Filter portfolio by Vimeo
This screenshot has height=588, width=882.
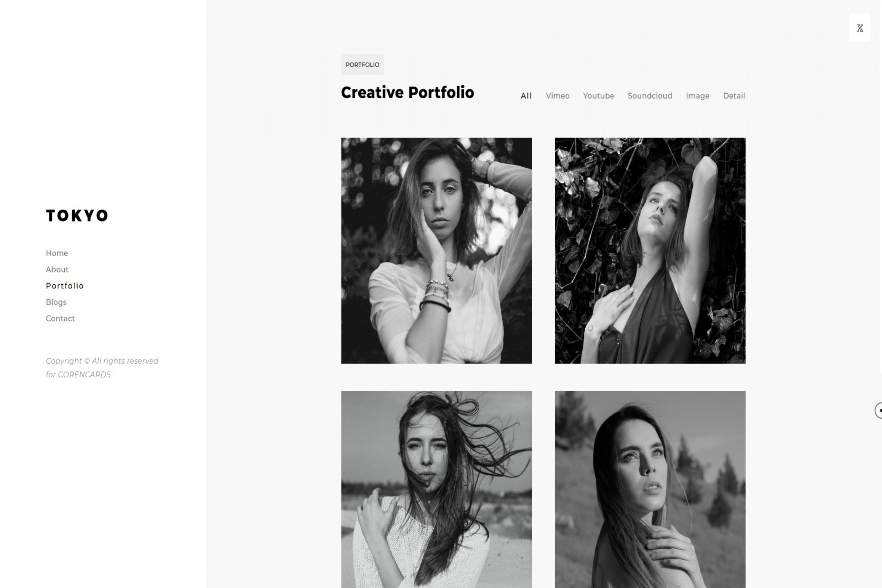point(557,96)
